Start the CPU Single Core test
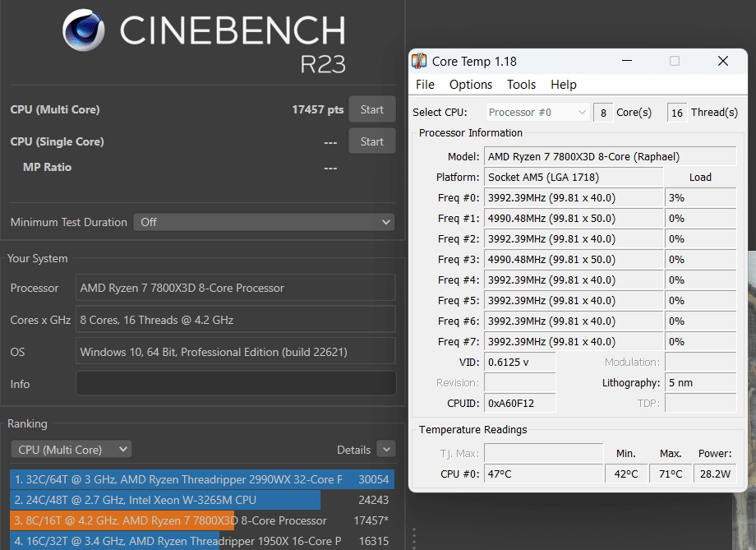Viewport: 756px width, 550px height. click(x=371, y=142)
